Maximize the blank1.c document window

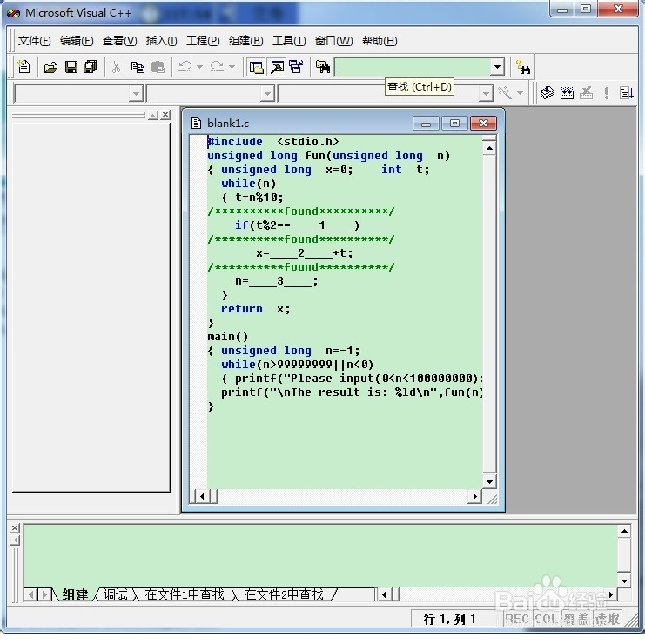pyautogui.click(x=454, y=124)
